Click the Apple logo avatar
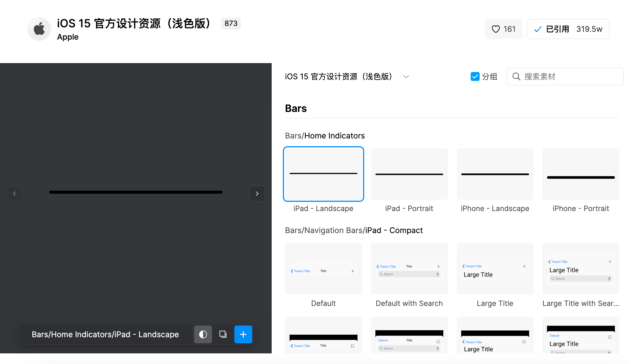The image size is (630, 364). [39, 29]
